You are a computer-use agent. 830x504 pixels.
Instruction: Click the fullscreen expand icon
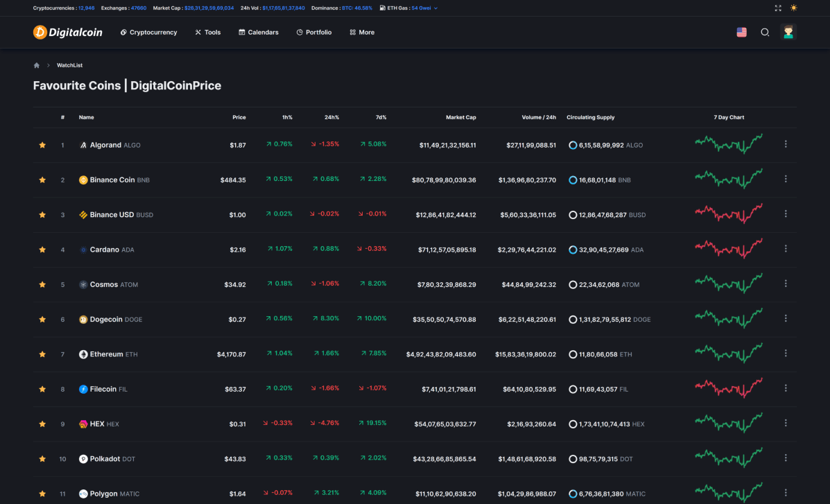[x=778, y=8]
